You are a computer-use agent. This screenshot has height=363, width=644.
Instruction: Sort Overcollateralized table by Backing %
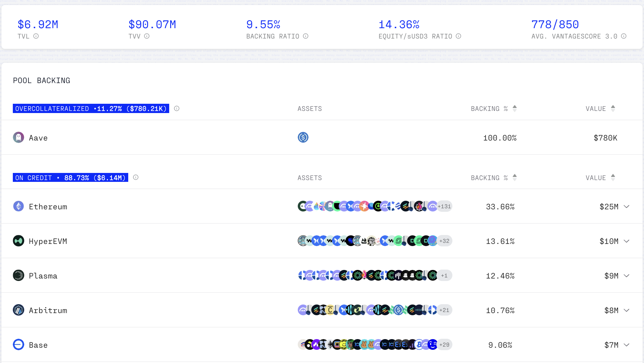coord(514,108)
